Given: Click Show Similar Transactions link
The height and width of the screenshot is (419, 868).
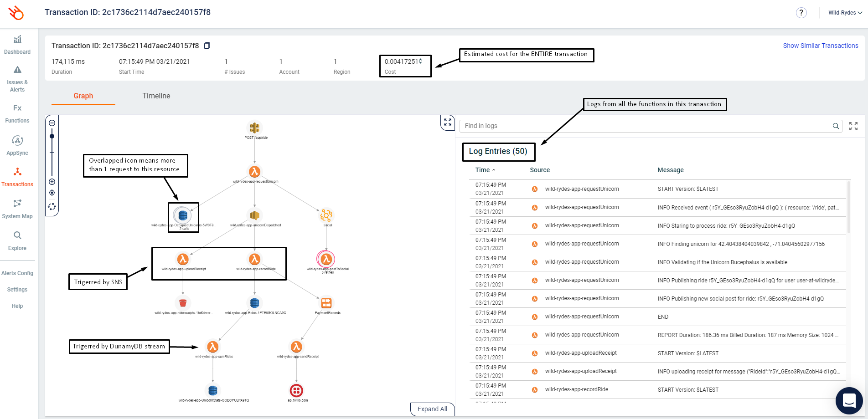Looking at the screenshot, I should tap(821, 46).
